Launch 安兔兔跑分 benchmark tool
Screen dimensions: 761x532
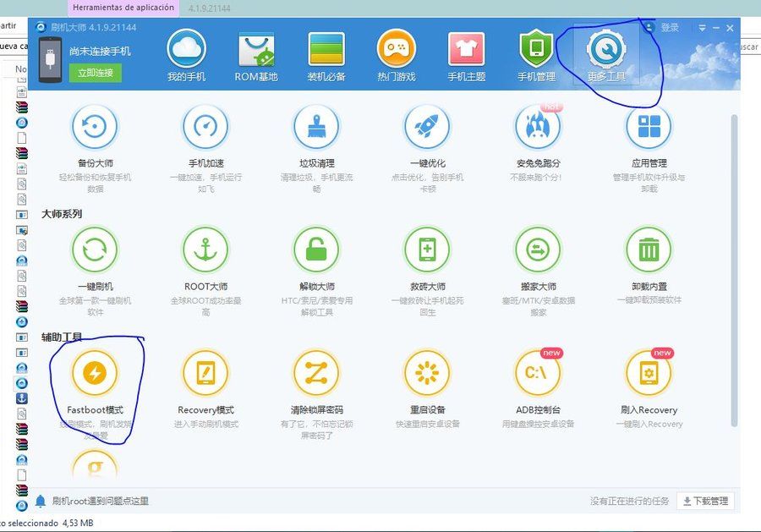pos(539,126)
